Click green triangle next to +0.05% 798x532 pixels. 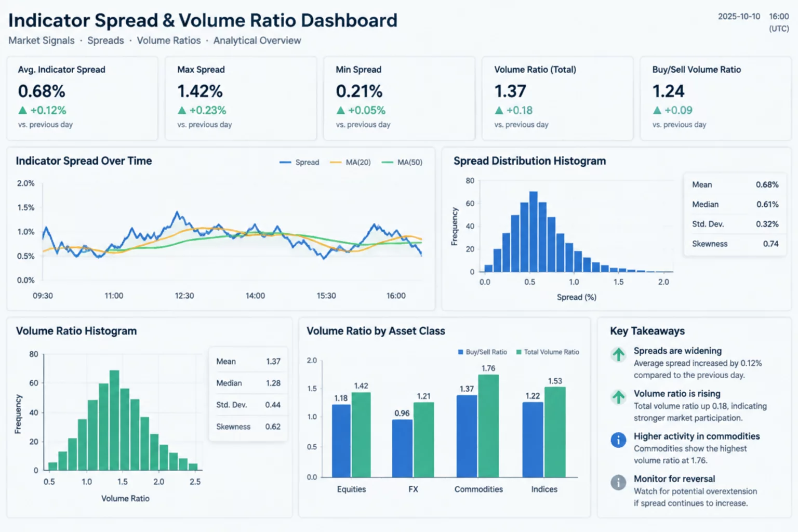[340, 110]
